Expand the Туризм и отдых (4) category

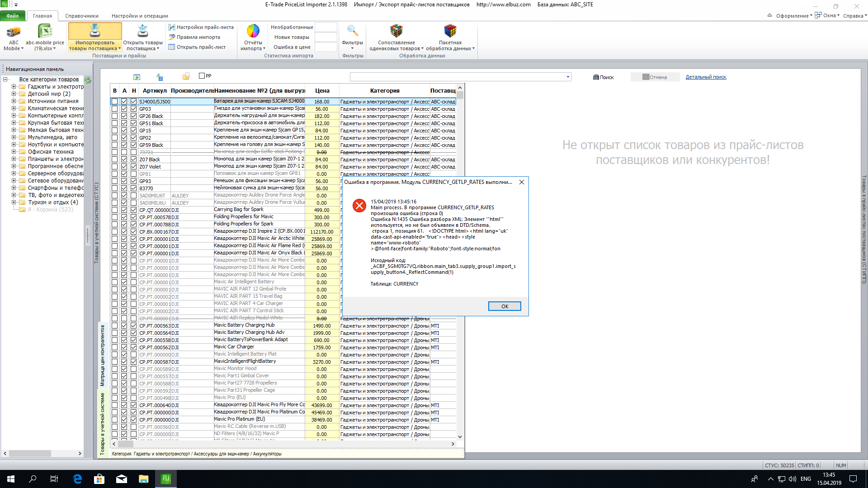[x=14, y=202]
